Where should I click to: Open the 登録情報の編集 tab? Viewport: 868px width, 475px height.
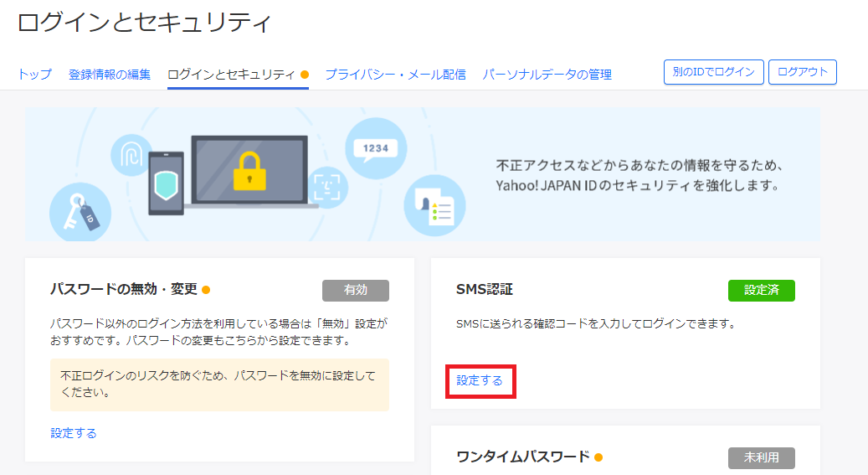click(x=109, y=75)
